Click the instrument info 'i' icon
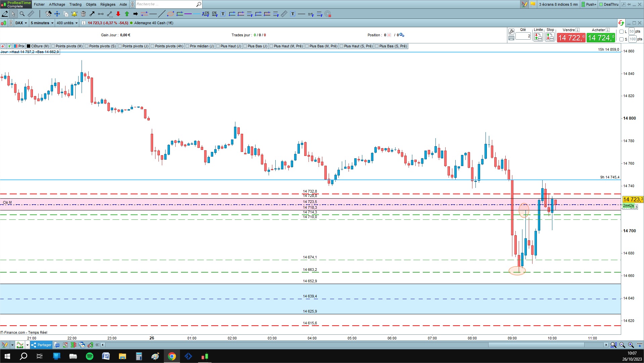The width and height of the screenshot is (644, 363). tap(84, 23)
